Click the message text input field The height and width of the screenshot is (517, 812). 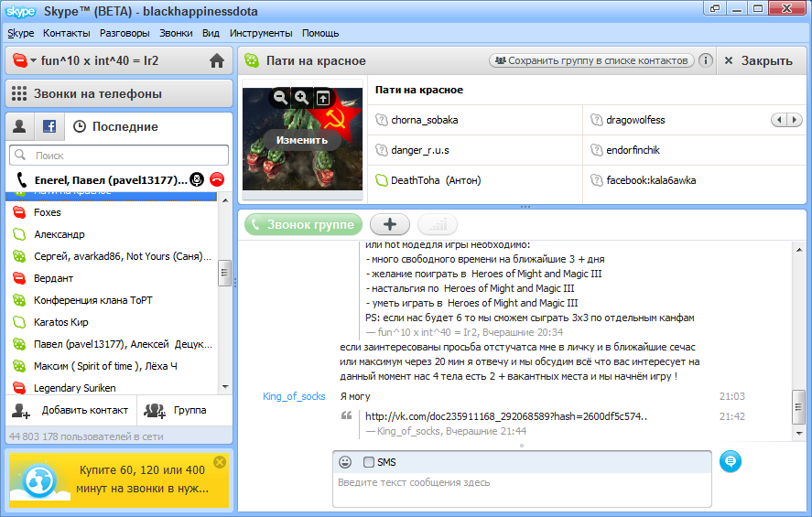click(522, 490)
